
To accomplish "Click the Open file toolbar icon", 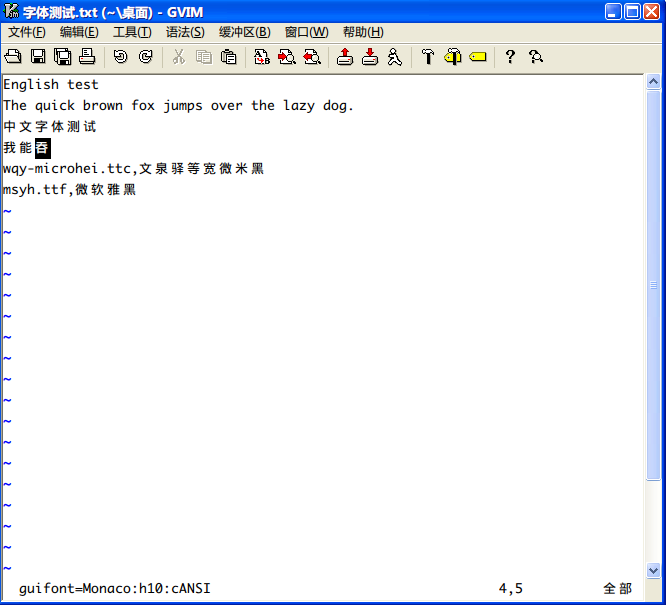I will (x=13, y=57).
